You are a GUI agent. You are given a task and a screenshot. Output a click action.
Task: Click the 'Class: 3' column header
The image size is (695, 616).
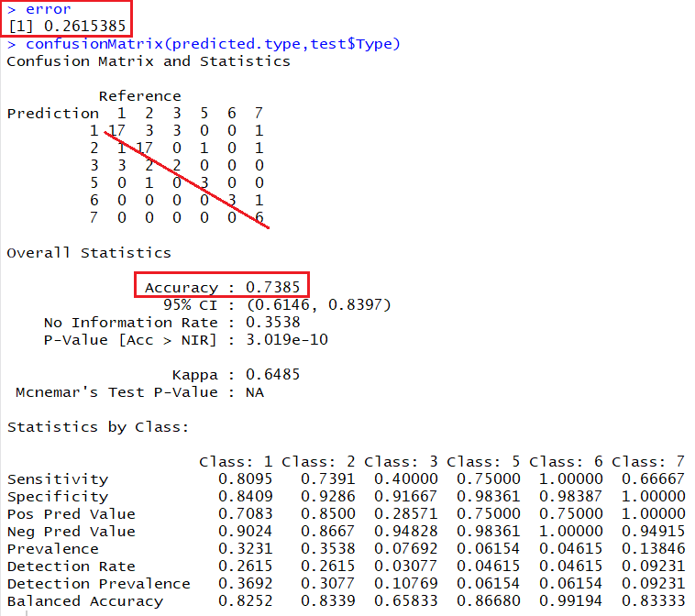[x=401, y=462]
